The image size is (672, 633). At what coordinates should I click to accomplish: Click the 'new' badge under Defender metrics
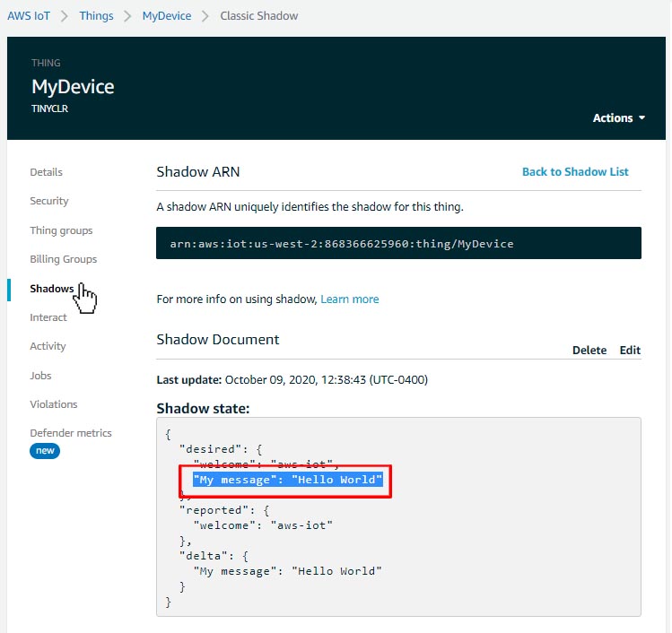point(45,451)
